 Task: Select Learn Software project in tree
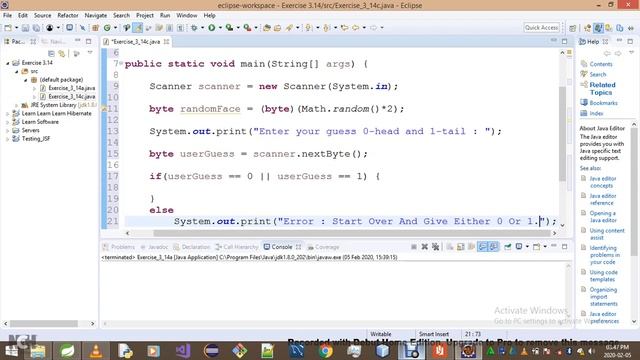[40, 122]
